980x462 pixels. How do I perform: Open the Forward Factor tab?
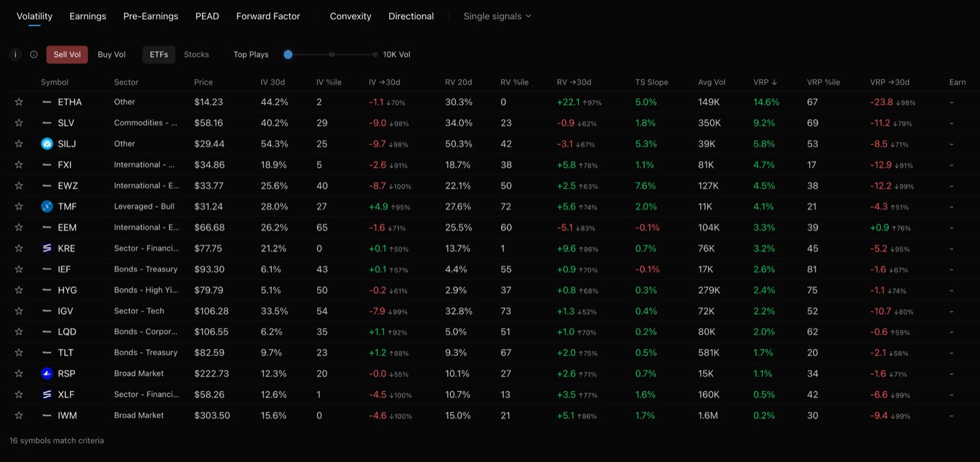coord(268,16)
